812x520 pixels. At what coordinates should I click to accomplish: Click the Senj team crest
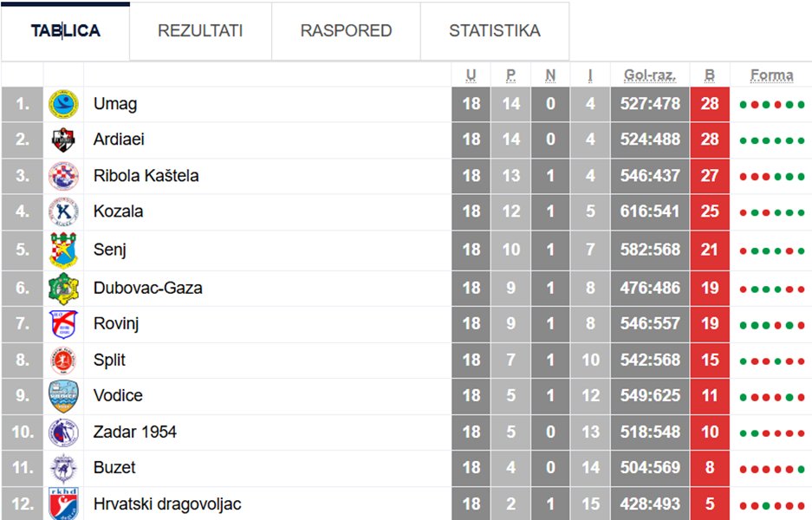point(63,250)
